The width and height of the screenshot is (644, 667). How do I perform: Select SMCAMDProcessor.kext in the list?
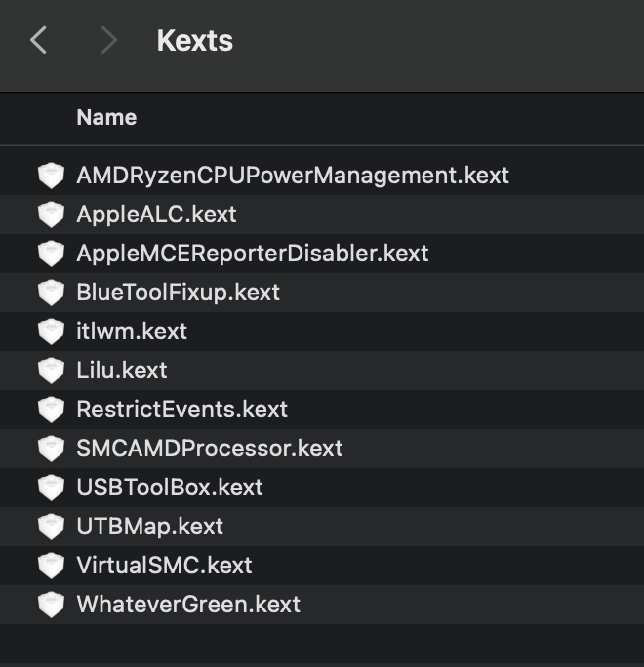(x=209, y=449)
